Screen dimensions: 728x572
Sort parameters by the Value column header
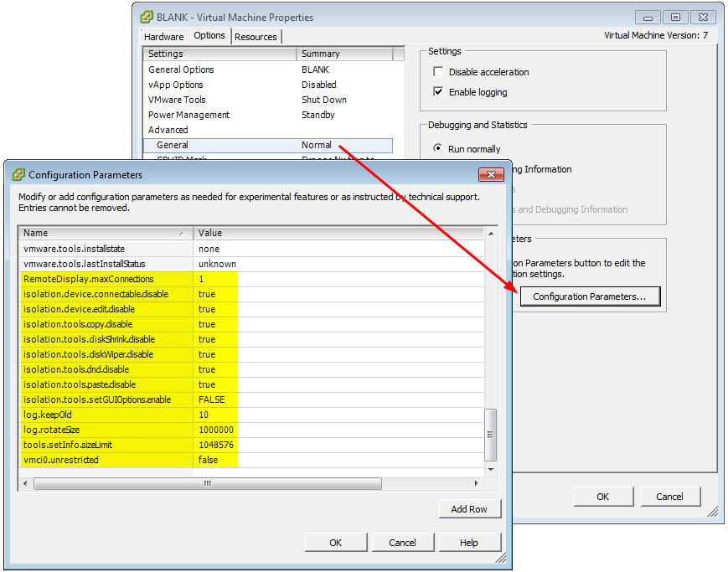(x=338, y=233)
